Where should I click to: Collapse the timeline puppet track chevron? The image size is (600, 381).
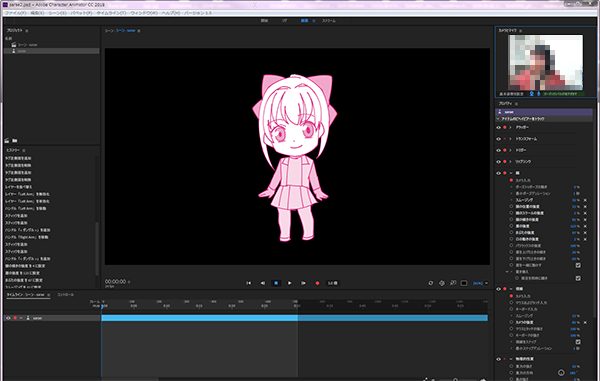[21, 318]
